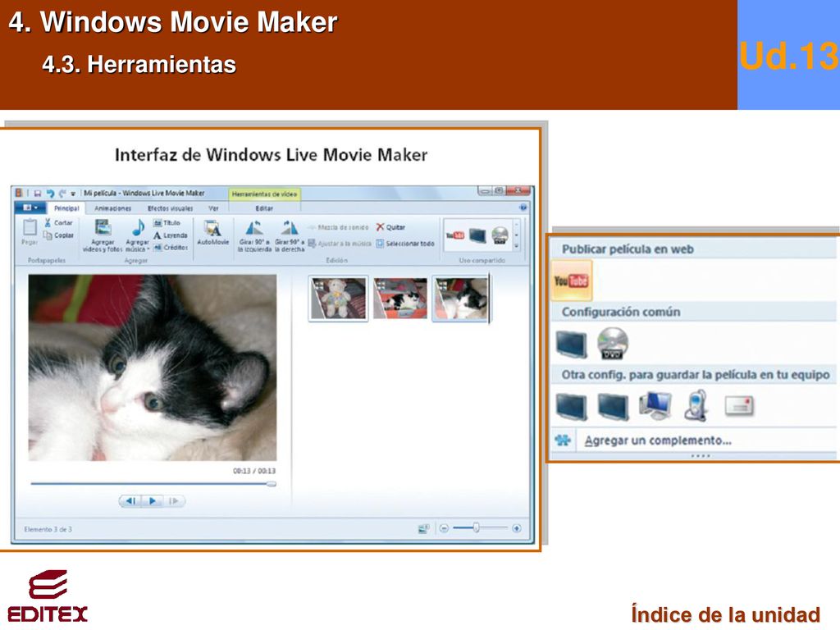840x630 pixels.
Task: Insert a Título clip
Action: point(167,222)
